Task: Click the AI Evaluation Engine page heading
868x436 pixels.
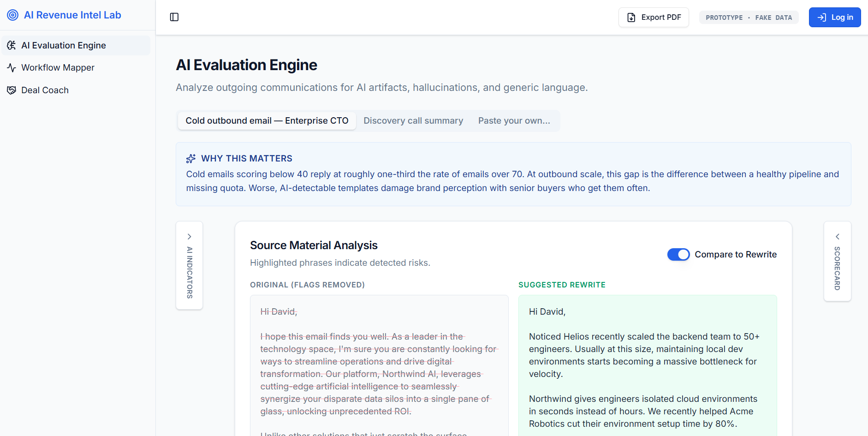Action: point(246,65)
